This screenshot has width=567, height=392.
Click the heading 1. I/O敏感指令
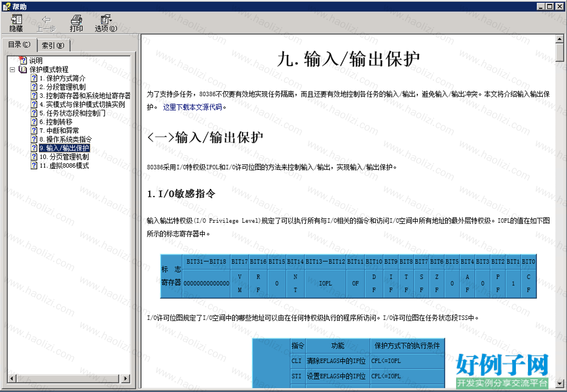pyautogui.click(x=181, y=194)
